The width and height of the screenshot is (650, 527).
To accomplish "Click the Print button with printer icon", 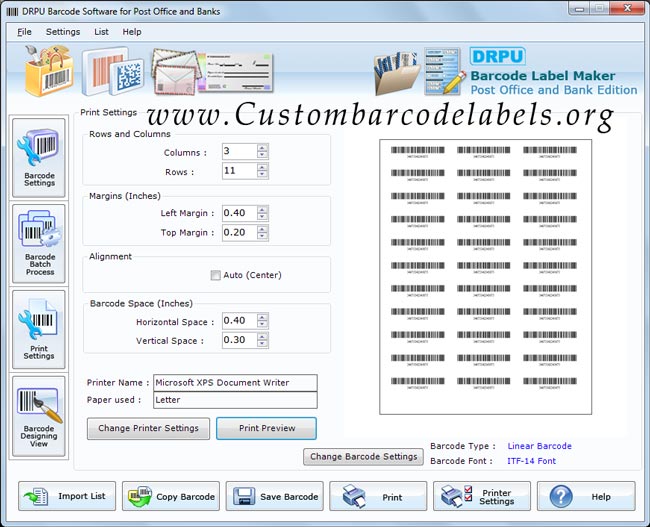I will 378,496.
